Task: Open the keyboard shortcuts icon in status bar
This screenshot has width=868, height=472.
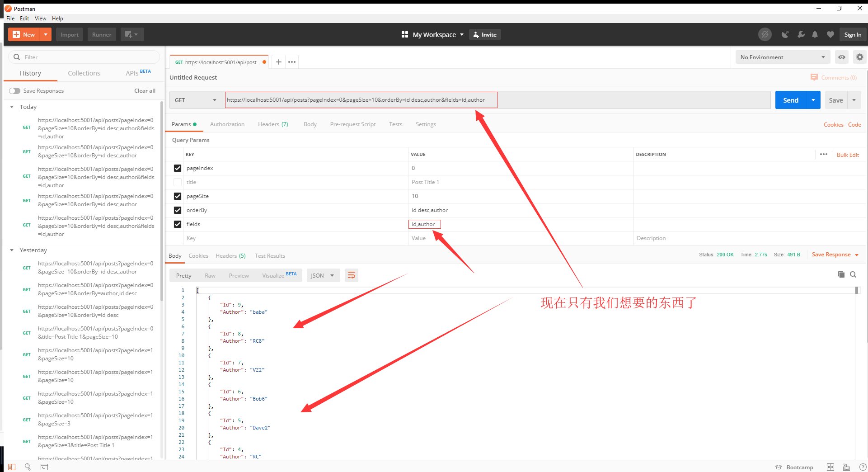Action: (x=846, y=467)
